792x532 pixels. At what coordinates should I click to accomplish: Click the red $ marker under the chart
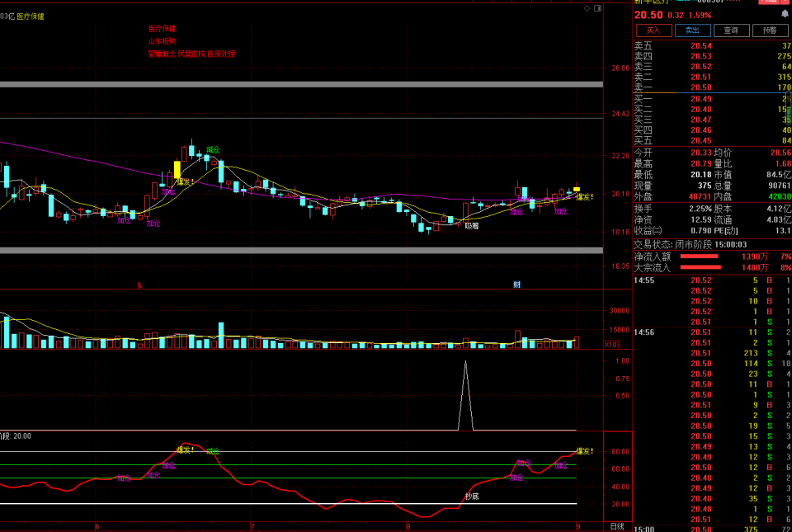coord(139,285)
